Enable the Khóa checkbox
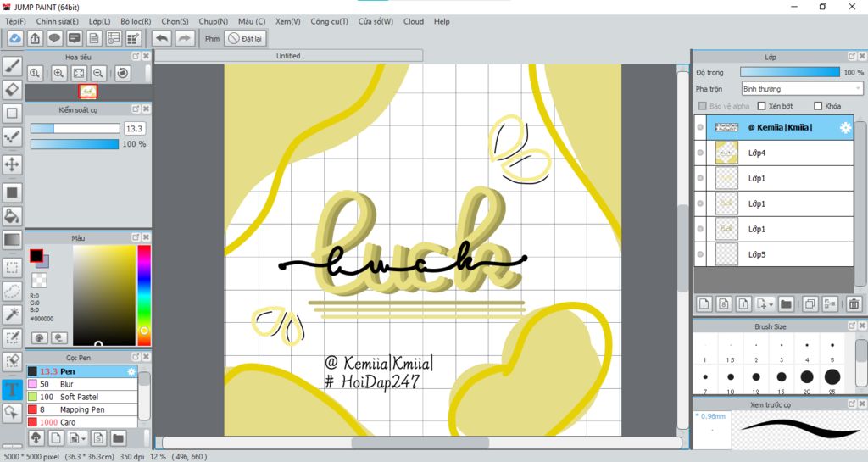Viewport: 868px width, 462px height. (818, 106)
